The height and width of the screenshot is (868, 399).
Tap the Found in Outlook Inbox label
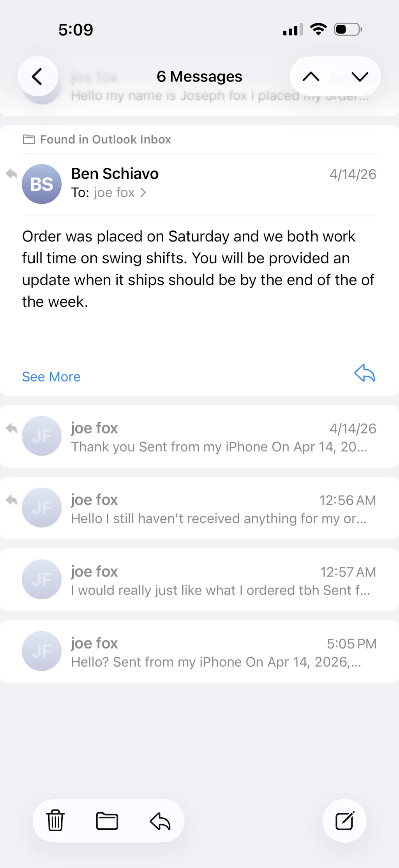tap(105, 140)
